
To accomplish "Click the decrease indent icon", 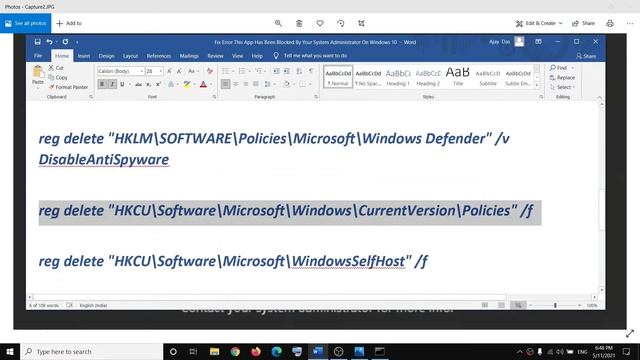I will [x=276, y=71].
